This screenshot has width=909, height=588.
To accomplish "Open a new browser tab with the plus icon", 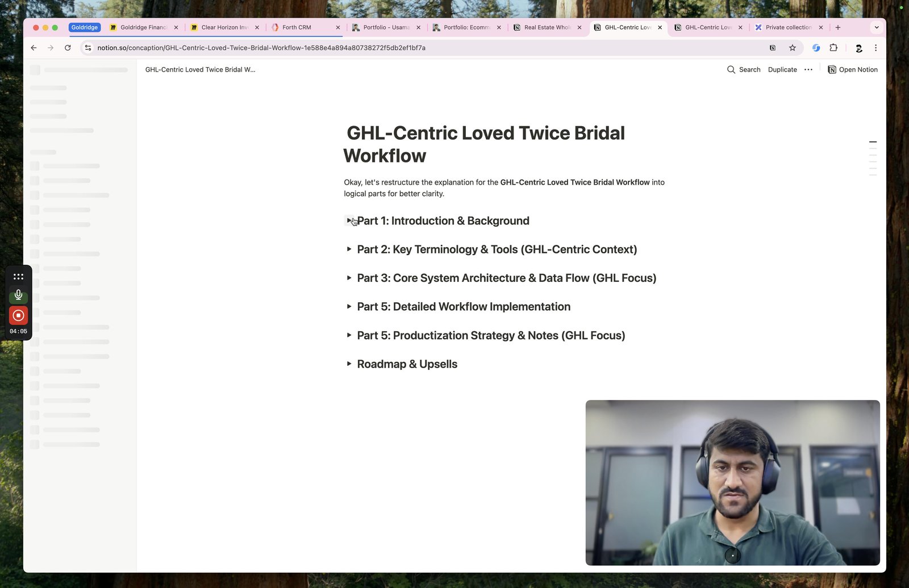I will [837, 27].
